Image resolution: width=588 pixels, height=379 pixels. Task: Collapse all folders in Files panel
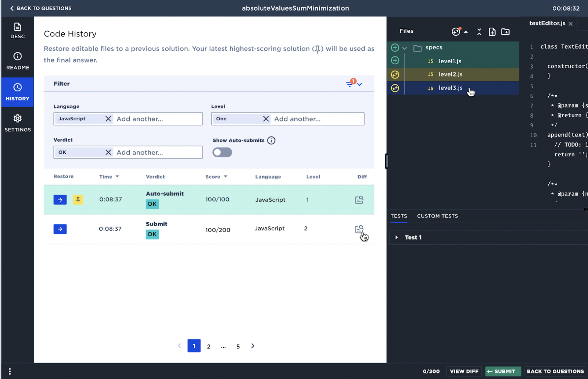(x=479, y=32)
